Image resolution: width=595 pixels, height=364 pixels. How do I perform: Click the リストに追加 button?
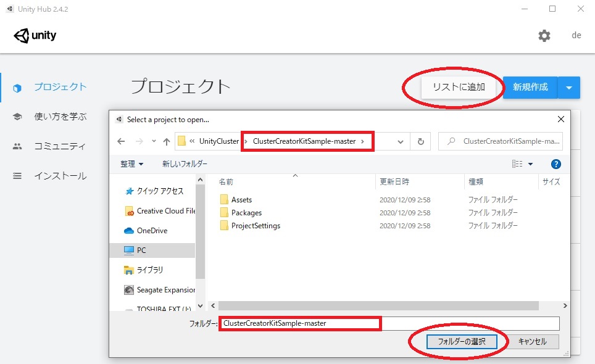(x=459, y=87)
